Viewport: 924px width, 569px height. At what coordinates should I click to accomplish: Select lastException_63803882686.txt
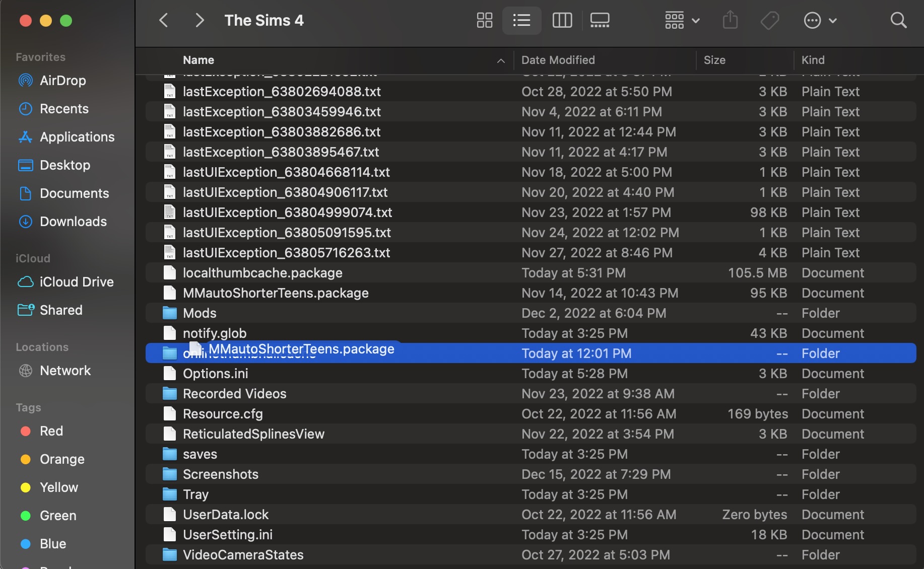pyautogui.click(x=531, y=132)
